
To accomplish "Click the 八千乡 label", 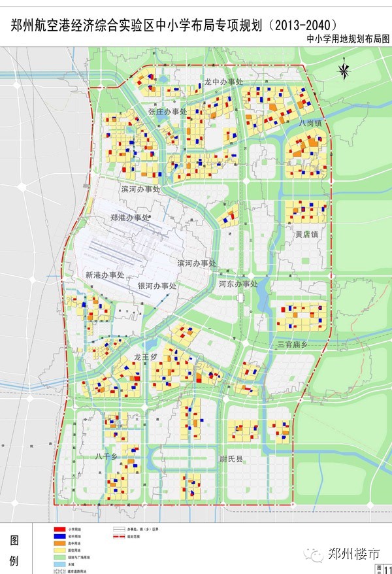I will [x=106, y=456].
